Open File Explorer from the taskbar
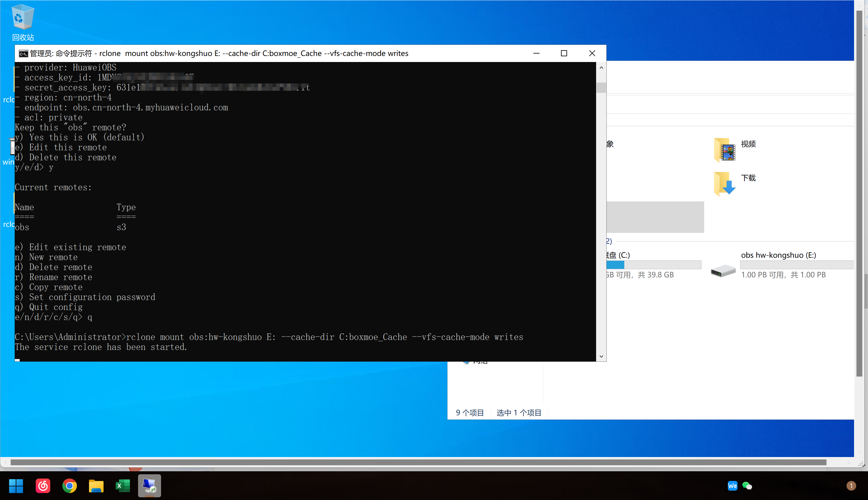This screenshot has height=500, width=868. coord(96,486)
